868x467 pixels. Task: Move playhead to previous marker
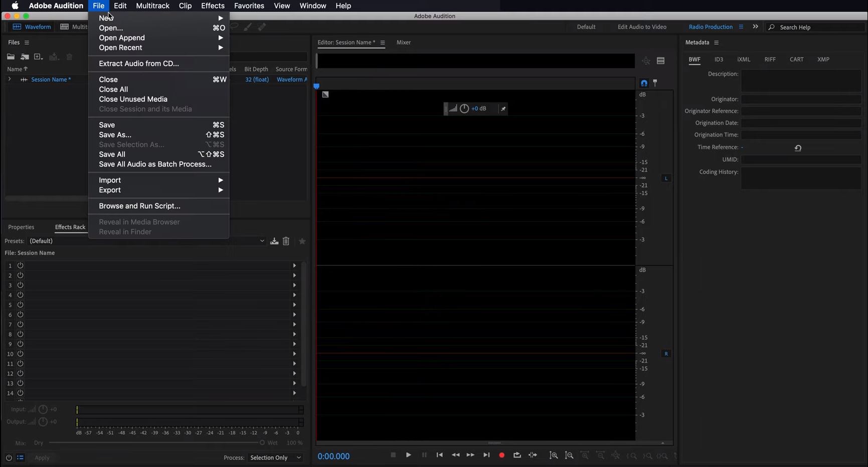pyautogui.click(x=440, y=455)
